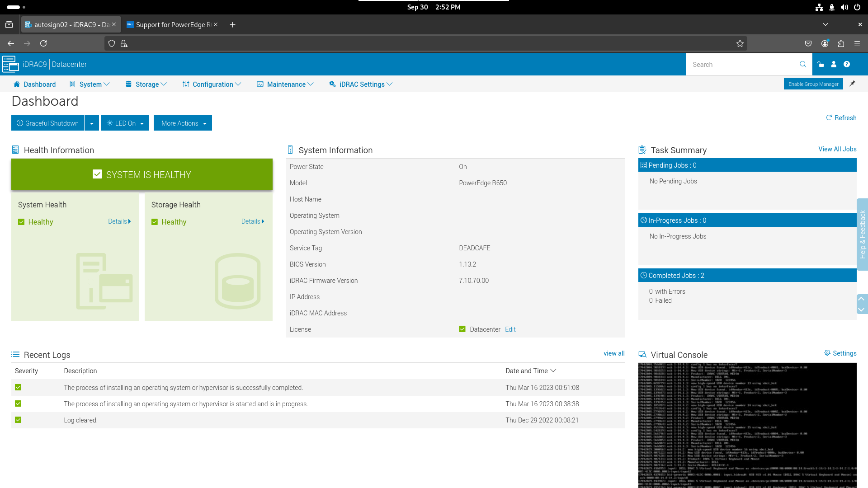Click the iDRAC9 server logo icon
This screenshot has width=868, height=488.
[x=10, y=64]
